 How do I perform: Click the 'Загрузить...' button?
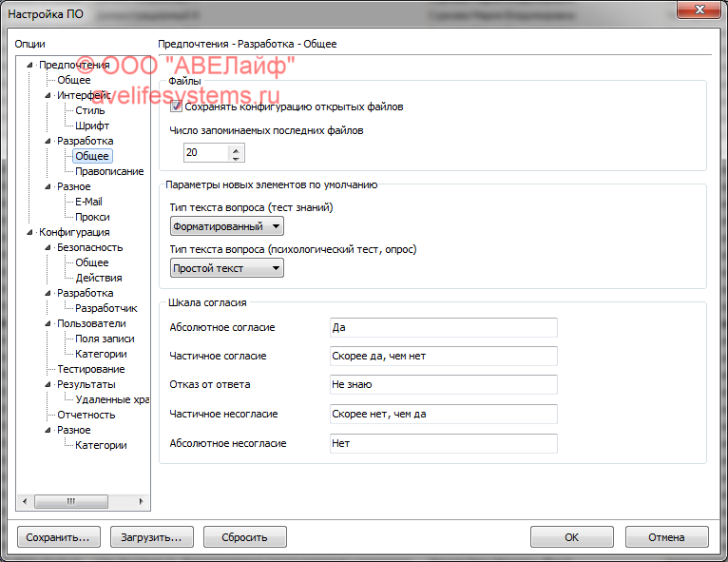[151, 537]
